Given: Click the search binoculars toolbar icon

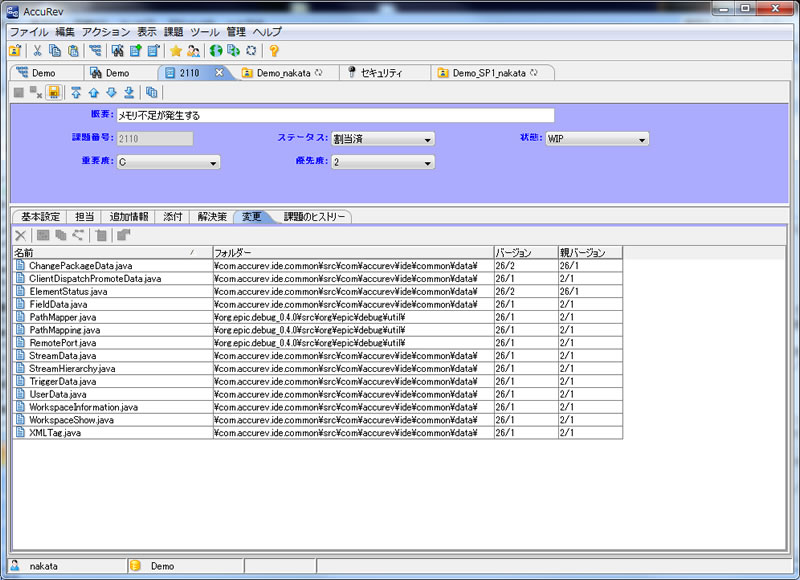Looking at the screenshot, I should click(x=118, y=51).
